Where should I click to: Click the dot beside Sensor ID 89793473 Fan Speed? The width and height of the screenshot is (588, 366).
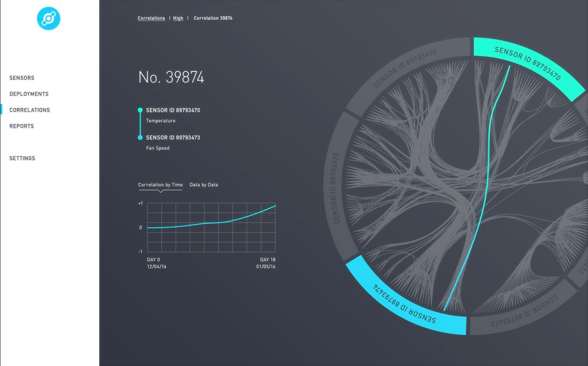tap(140, 138)
